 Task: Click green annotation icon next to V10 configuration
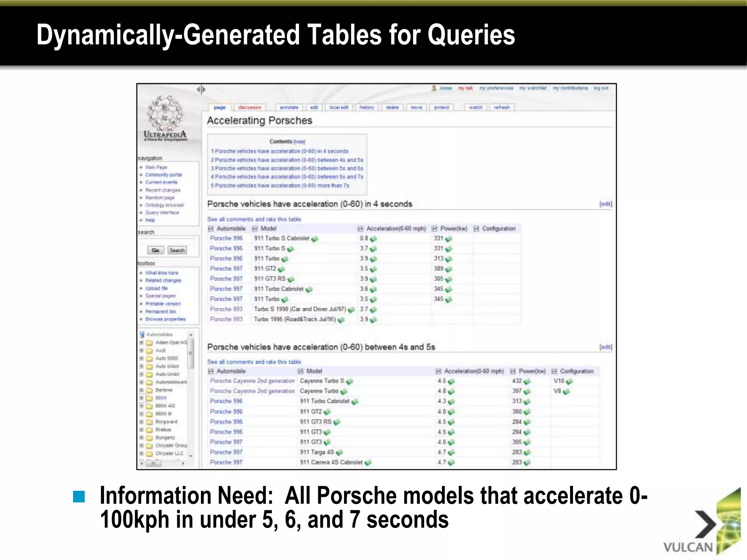pos(569,381)
